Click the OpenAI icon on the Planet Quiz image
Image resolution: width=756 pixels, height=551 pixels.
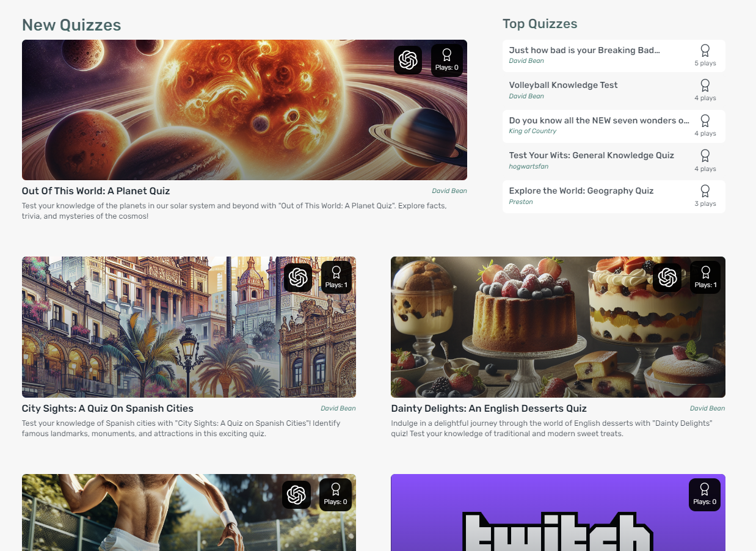pyautogui.click(x=407, y=60)
